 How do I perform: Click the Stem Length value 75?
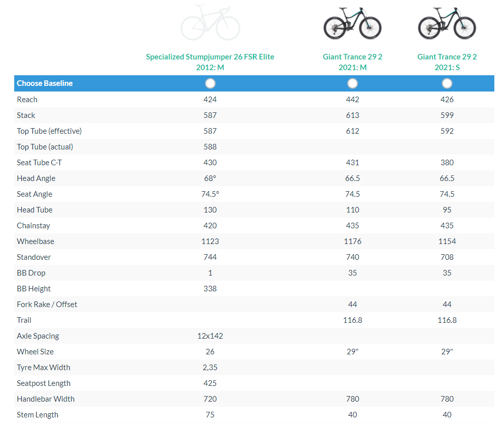(x=210, y=415)
